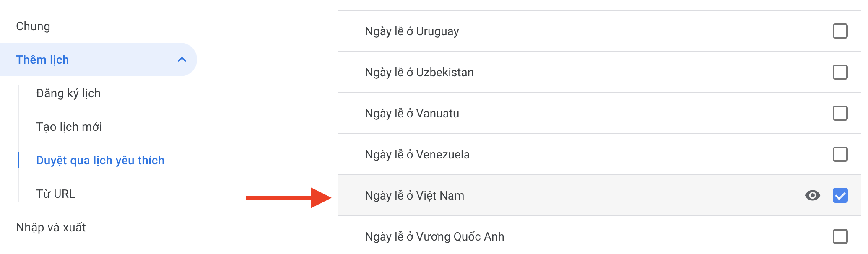Open Tạo lịch mới page
Viewport: 868px width, 254px height.
click(69, 127)
